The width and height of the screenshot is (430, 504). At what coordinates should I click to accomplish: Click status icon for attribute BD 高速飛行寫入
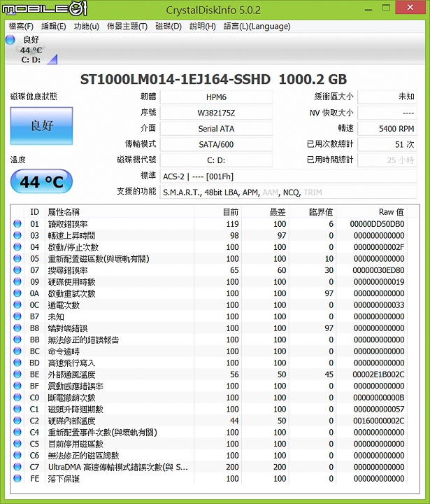(17, 363)
